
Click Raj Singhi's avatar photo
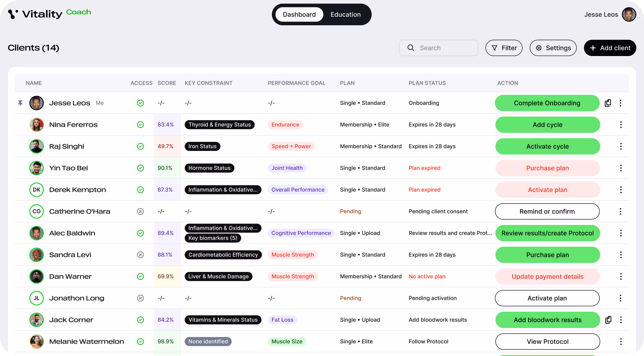pos(36,146)
